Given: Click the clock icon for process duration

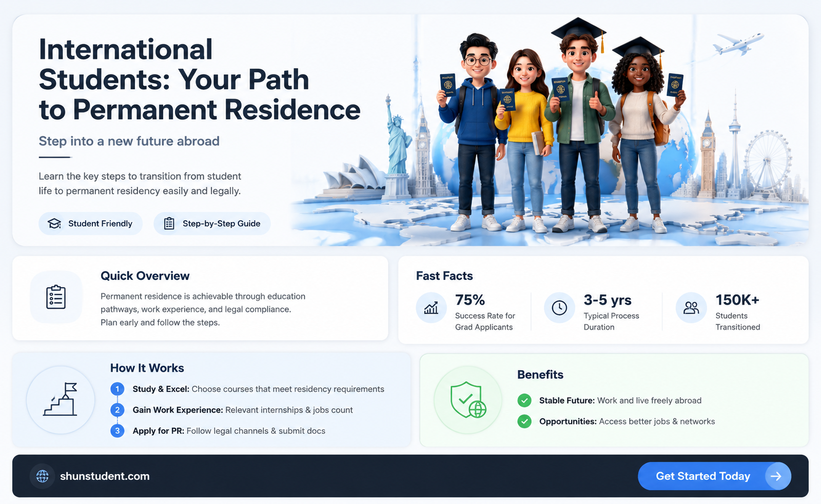Looking at the screenshot, I should [559, 308].
